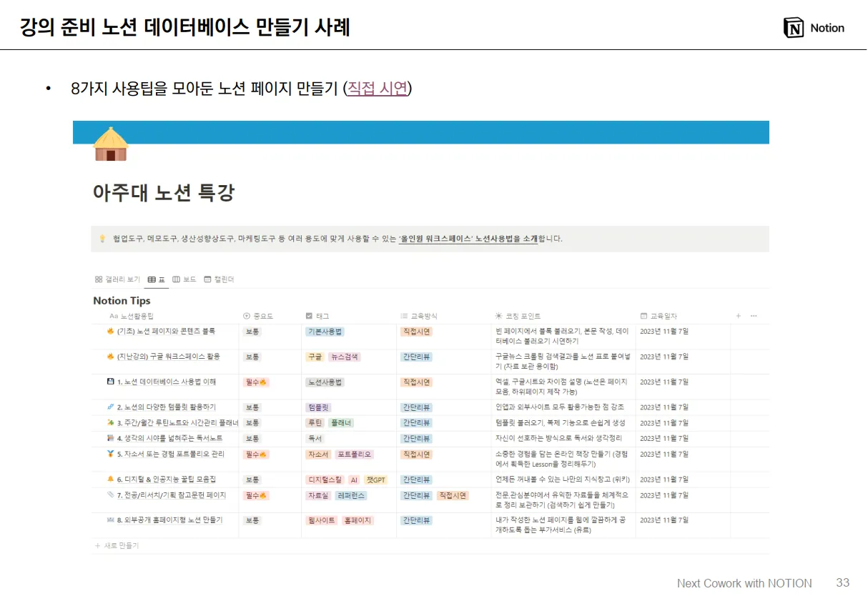The height and width of the screenshot is (596, 868).
Task: Click the 디지털스킬 tag chip
Action: pos(325,480)
